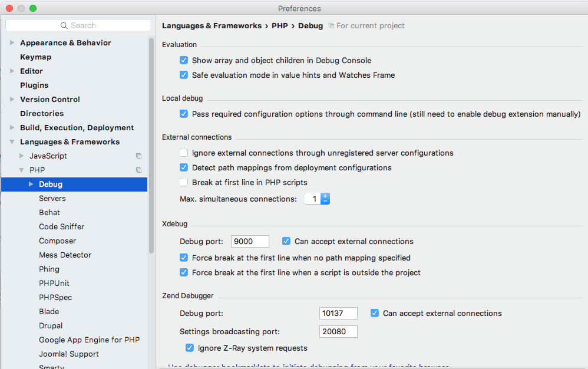Image resolution: width=588 pixels, height=369 pixels.
Task: Select PHPUnit in the tree
Action: [x=54, y=283]
